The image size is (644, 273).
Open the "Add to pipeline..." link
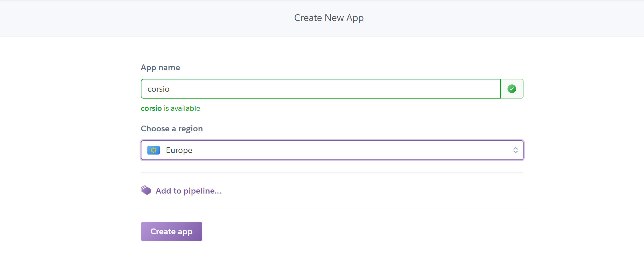click(188, 191)
